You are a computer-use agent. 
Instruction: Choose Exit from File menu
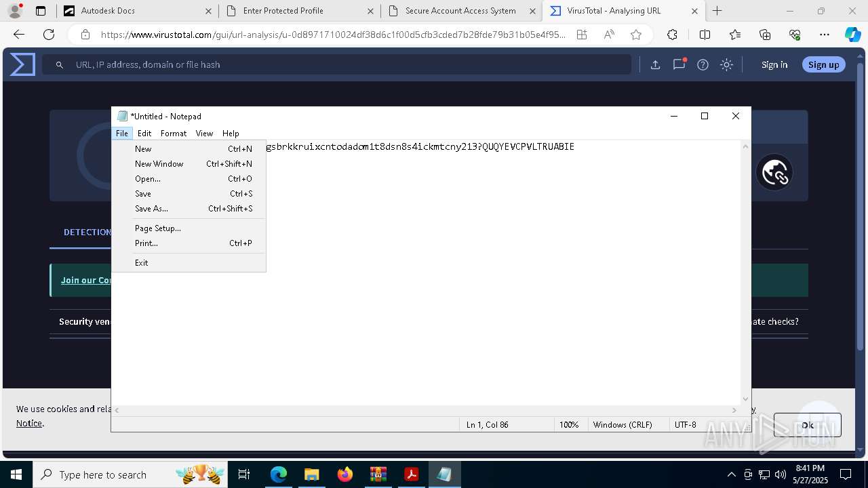(189, 263)
